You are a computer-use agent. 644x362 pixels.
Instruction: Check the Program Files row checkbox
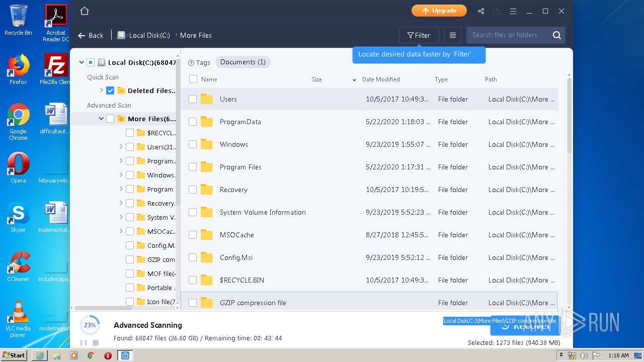pos(193,167)
